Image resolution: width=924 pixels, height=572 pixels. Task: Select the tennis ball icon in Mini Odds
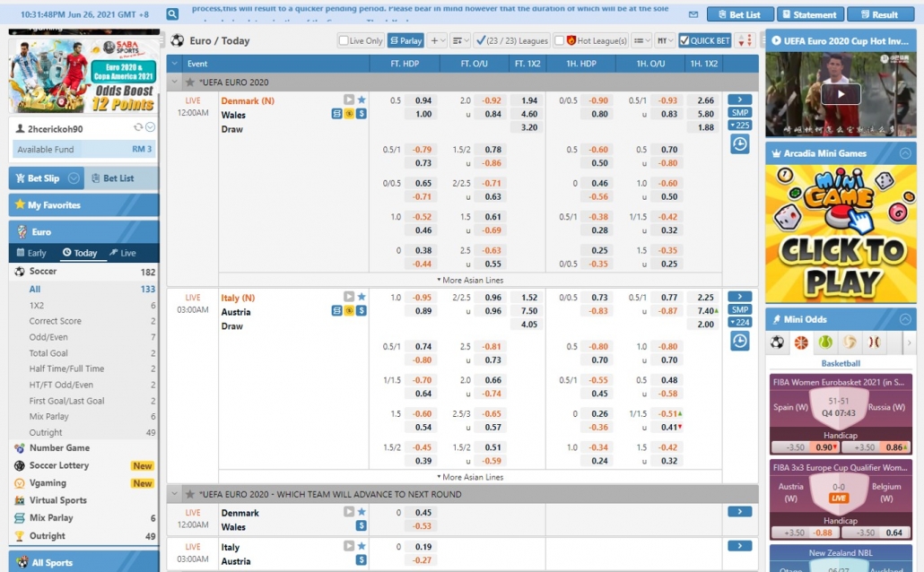825,342
